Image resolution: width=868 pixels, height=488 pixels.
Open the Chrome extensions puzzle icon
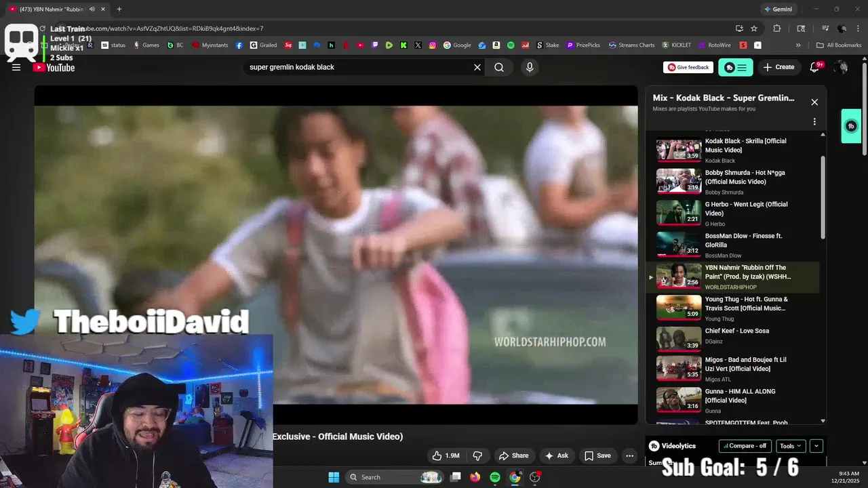tap(777, 28)
